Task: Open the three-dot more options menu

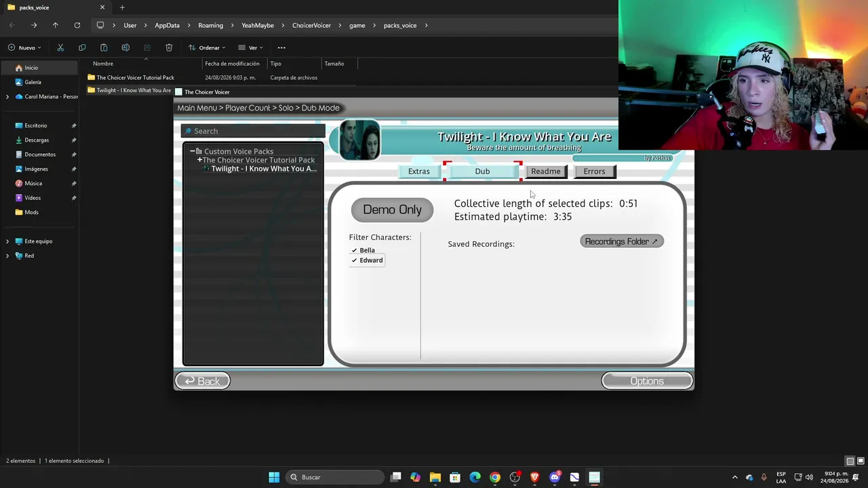Action: point(281,47)
